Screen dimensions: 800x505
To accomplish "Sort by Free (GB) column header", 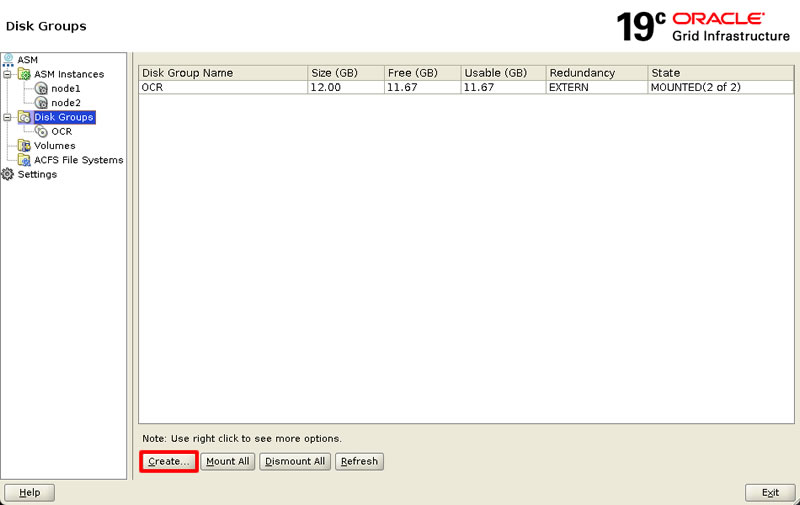I will pyautogui.click(x=422, y=73).
